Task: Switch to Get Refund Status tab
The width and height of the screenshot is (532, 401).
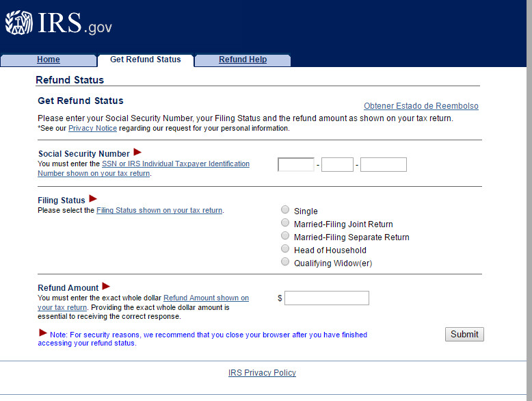Action: tap(146, 60)
